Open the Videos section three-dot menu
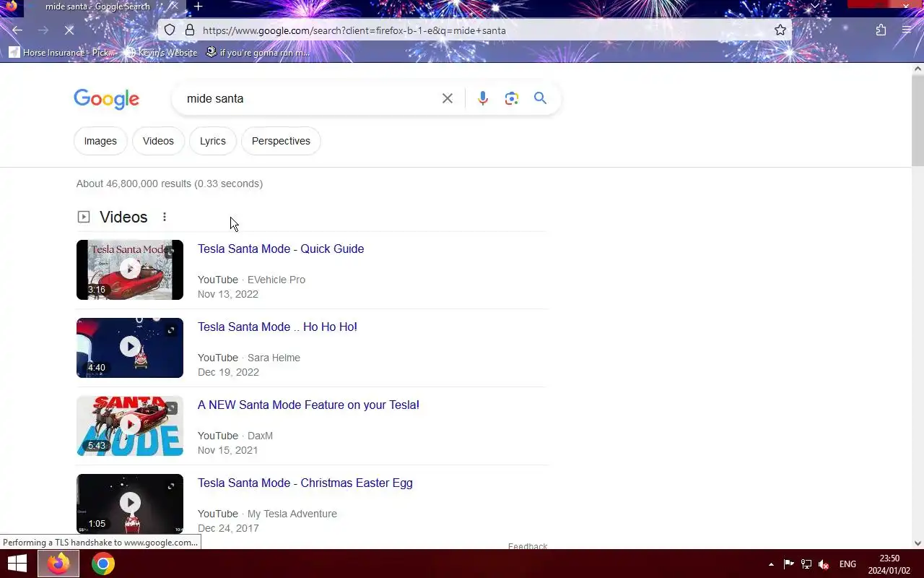This screenshot has width=924, height=578. click(165, 217)
